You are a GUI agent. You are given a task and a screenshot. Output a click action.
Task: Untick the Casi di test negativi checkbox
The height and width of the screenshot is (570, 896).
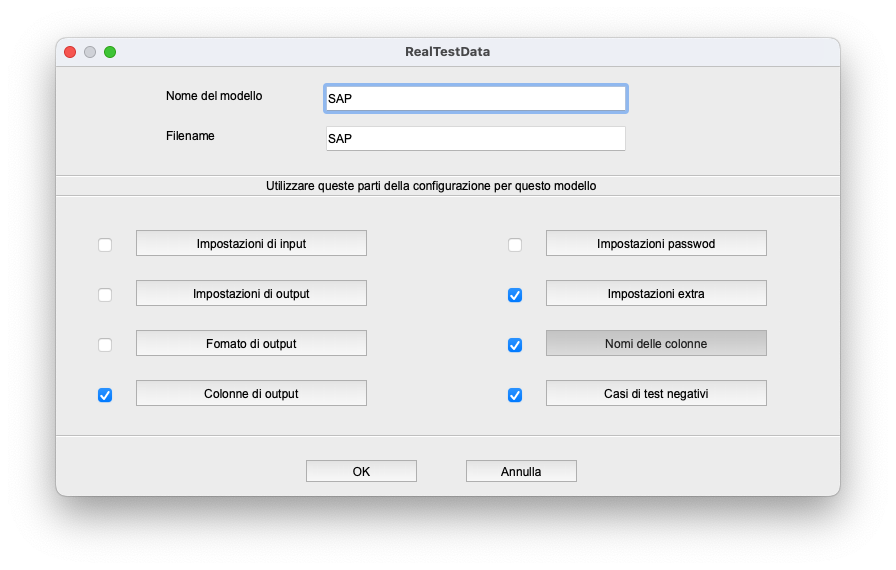coord(515,395)
